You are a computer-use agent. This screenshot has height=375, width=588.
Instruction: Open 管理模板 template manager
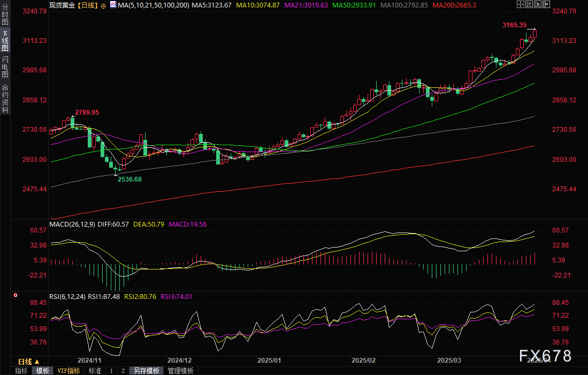(180, 371)
